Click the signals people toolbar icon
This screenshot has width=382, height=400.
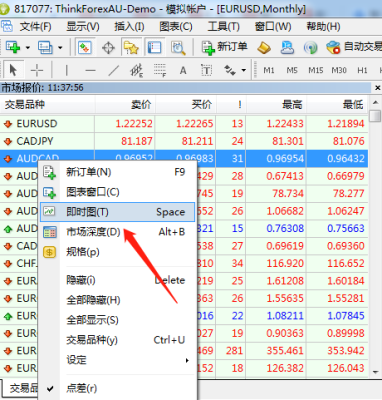tap(287, 48)
